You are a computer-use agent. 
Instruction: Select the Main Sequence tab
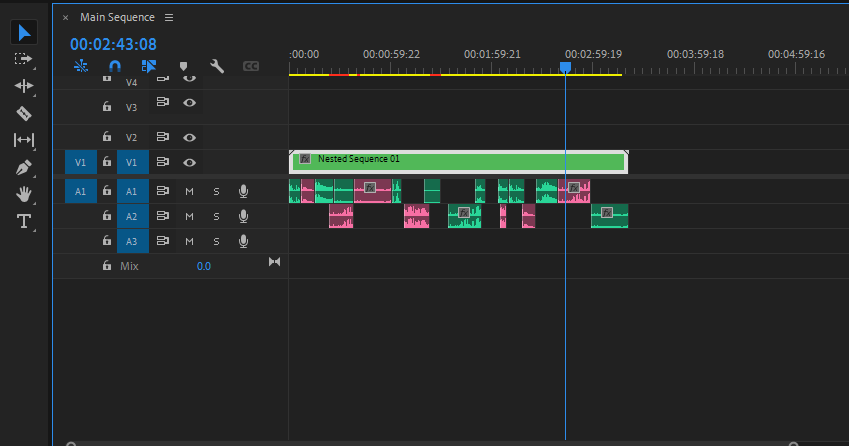tap(117, 17)
